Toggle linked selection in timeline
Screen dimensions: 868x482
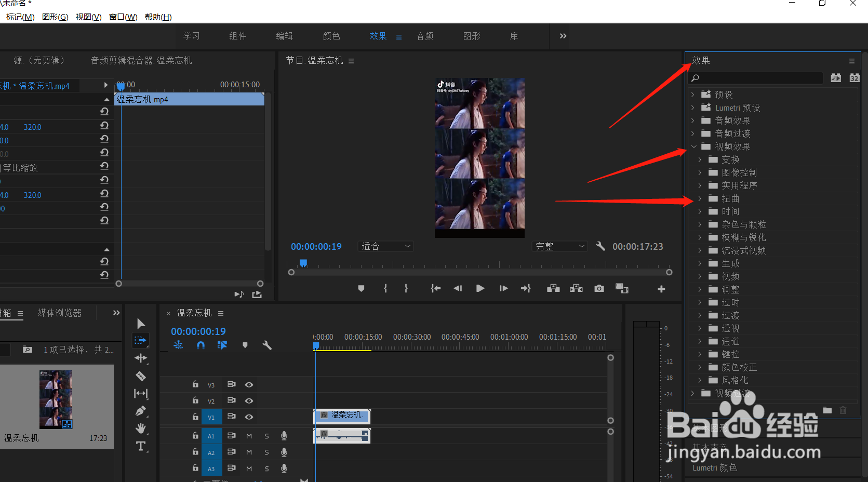pyautogui.click(x=222, y=345)
